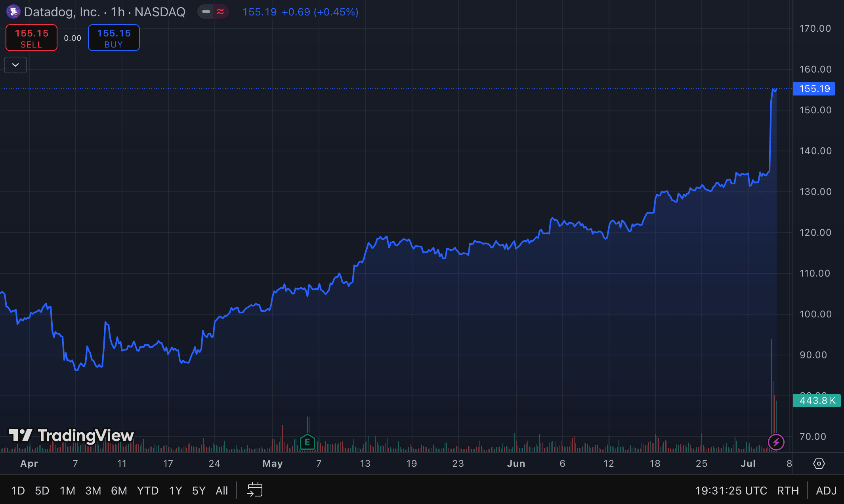Open the go-to-date calendar icon

tap(255, 490)
